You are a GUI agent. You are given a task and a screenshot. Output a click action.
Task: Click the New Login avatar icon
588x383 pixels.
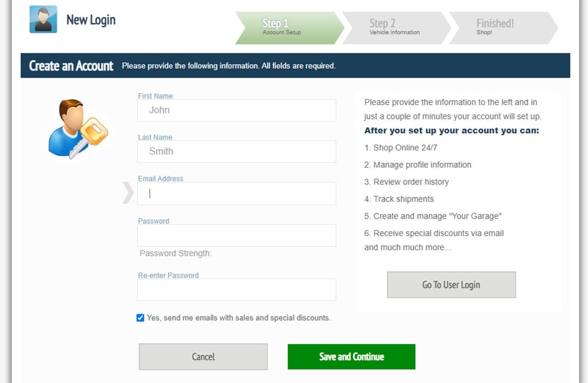pos(43,19)
